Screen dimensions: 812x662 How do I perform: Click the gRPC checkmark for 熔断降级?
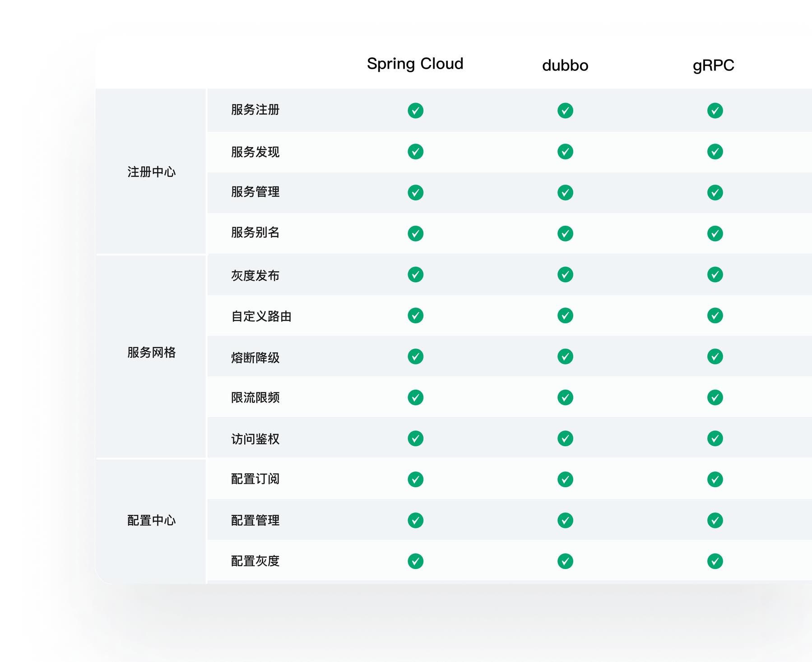(x=715, y=357)
